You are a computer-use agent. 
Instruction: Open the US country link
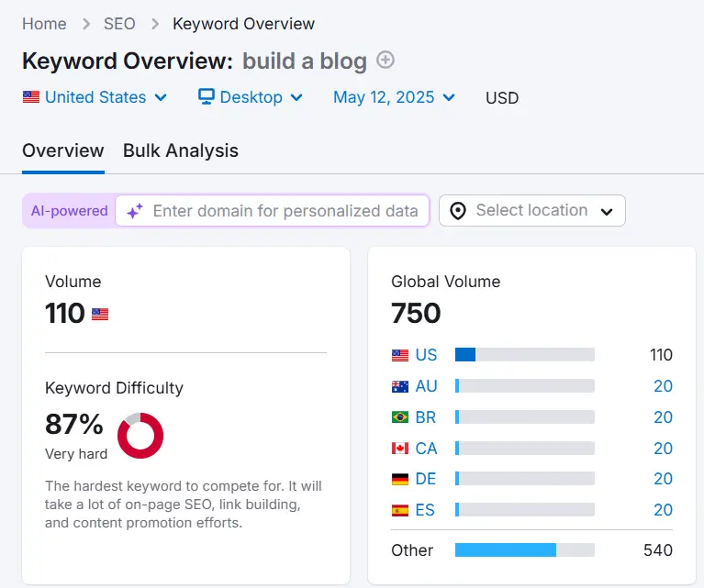click(426, 355)
